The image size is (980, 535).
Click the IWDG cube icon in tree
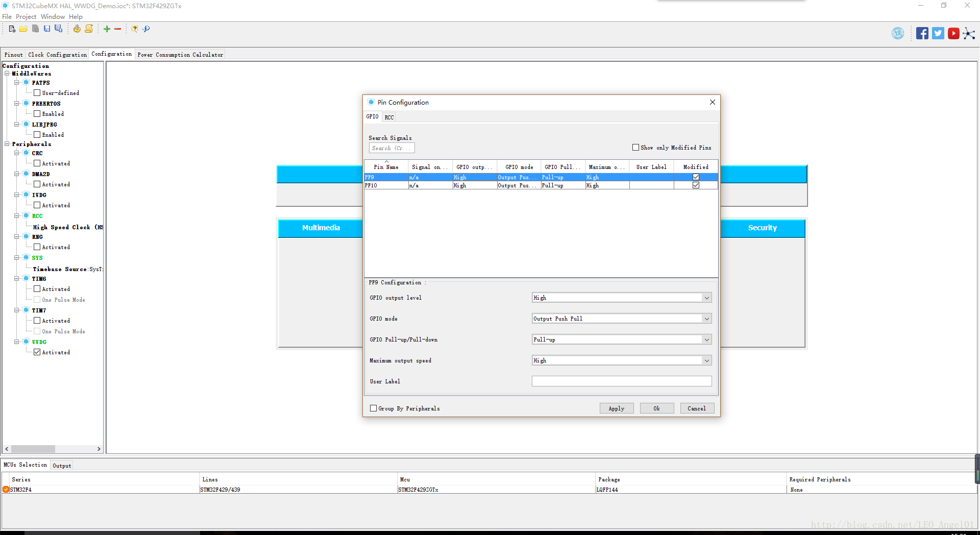pos(26,194)
